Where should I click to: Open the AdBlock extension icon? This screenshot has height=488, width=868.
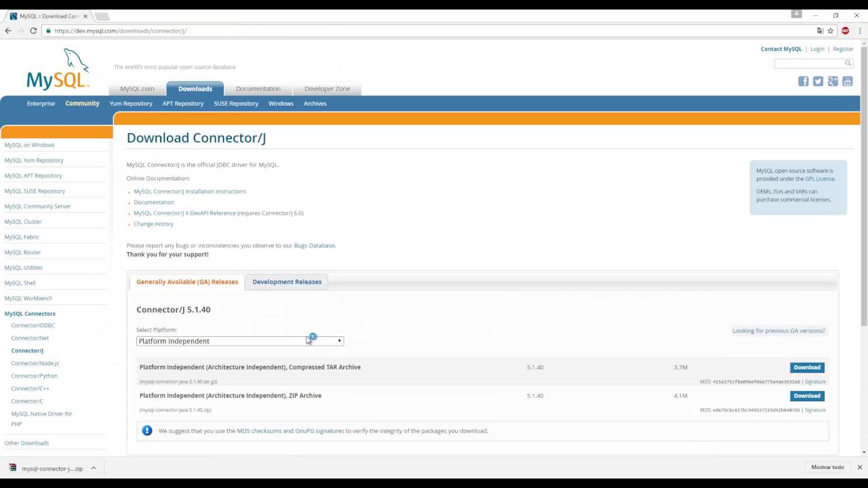[x=845, y=30]
